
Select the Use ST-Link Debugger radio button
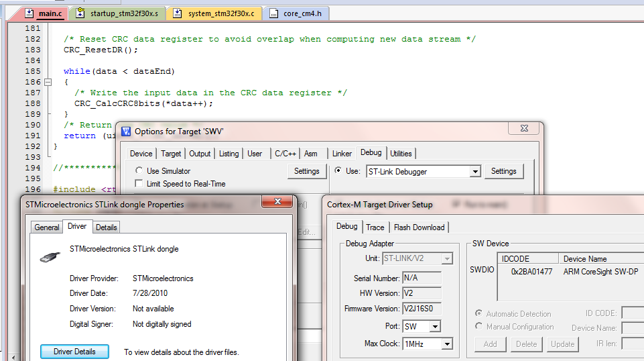[x=338, y=170]
